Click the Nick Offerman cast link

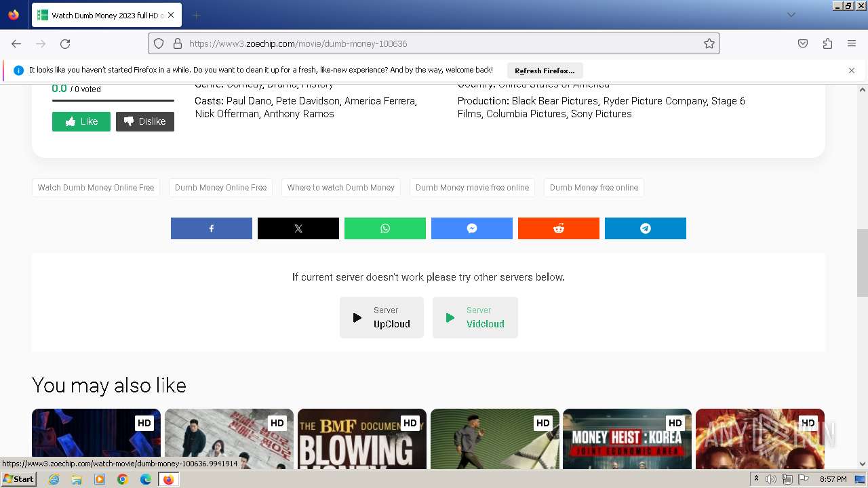click(x=226, y=114)
